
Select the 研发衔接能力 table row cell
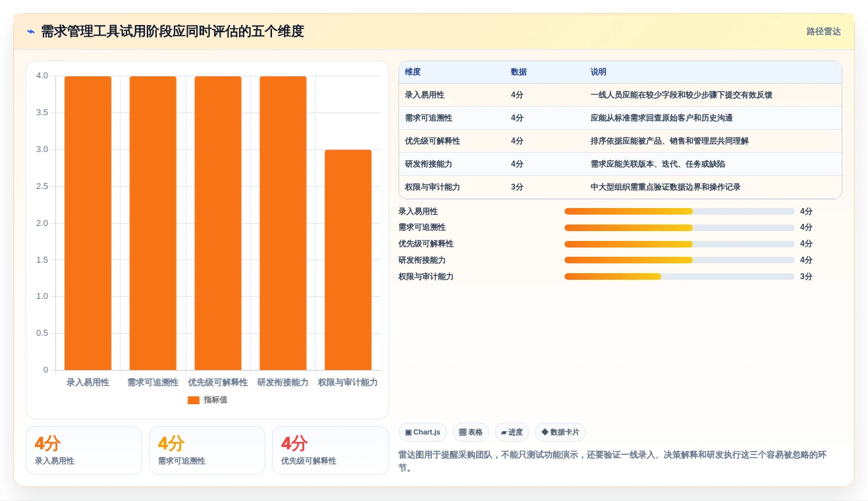429,164
